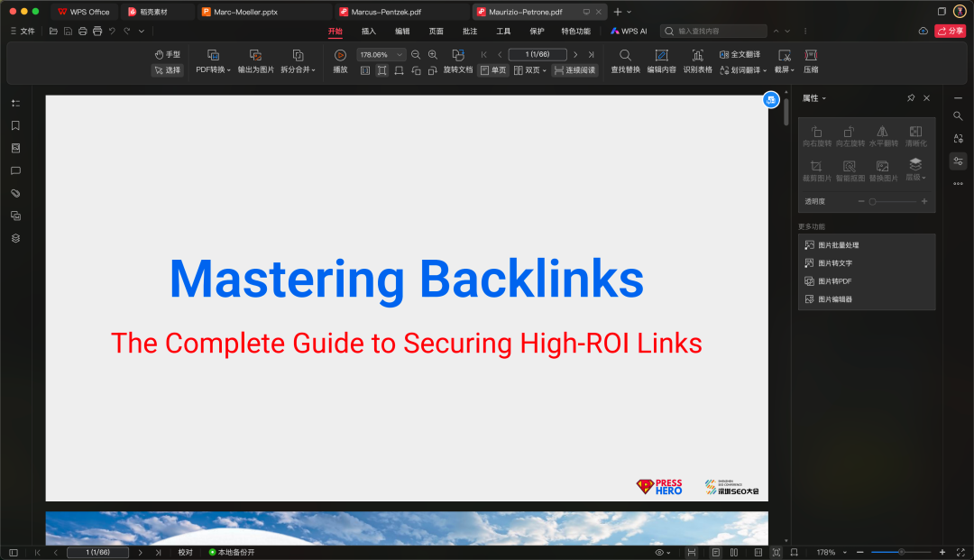The image size is (974, 560).
Task: Toggle actual size view in toolbar
Action: pyautogui.click(x=365, y=70)
